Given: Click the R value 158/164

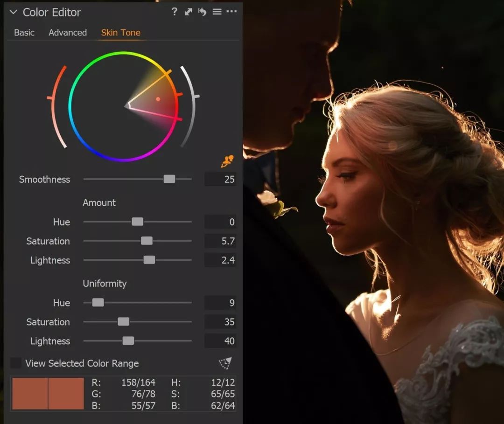Looking at the screenshot, I should pyautogui.click(x=138, y=382).
